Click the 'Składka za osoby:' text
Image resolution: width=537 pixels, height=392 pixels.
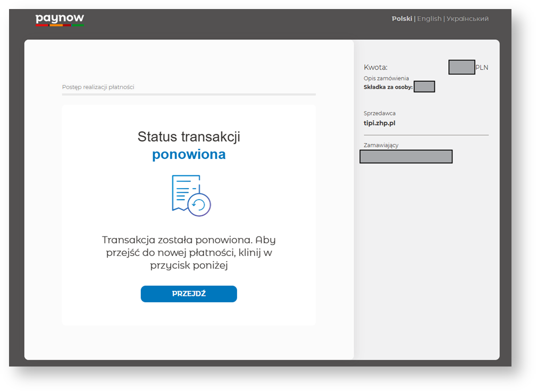[388, 87]
